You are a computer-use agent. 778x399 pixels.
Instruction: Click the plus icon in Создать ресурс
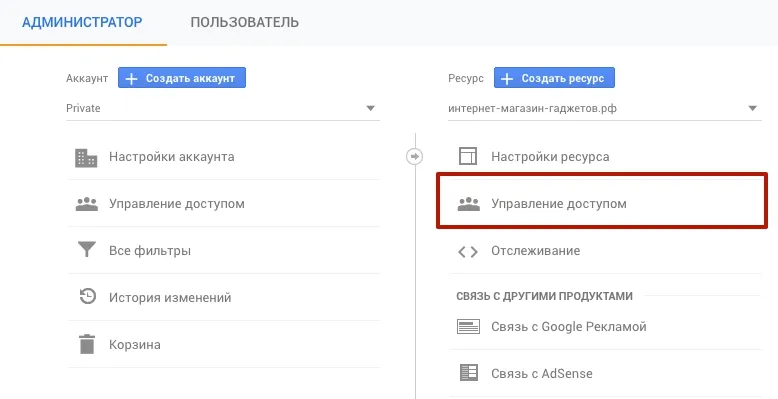click(507, 78)
